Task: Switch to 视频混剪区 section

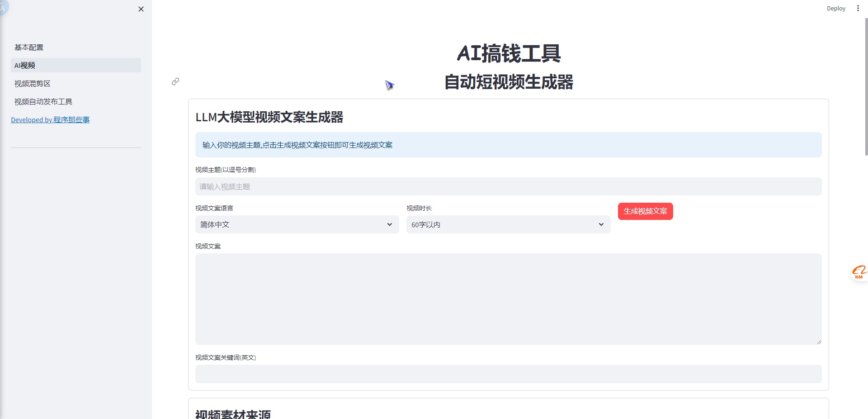Action: point(32,83)
